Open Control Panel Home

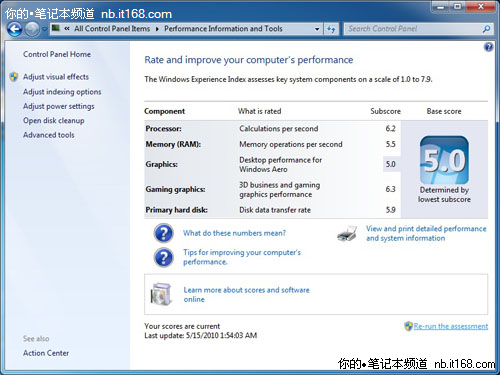pos(57,54)
